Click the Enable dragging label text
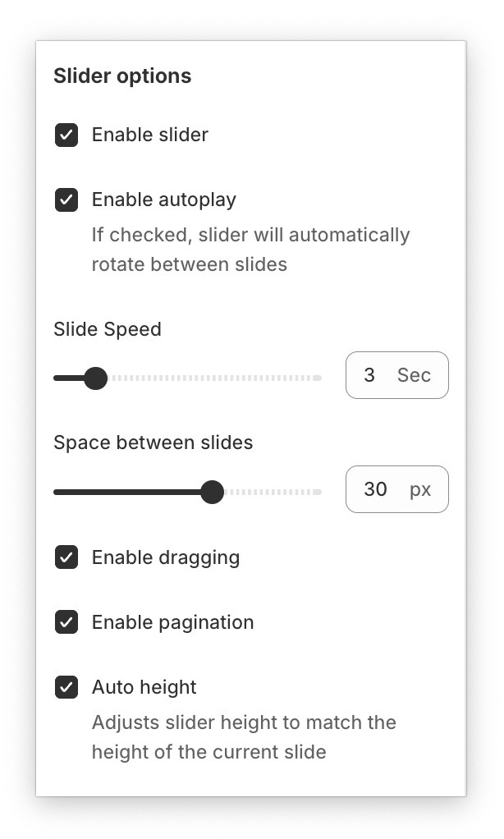 click(166, 557)
